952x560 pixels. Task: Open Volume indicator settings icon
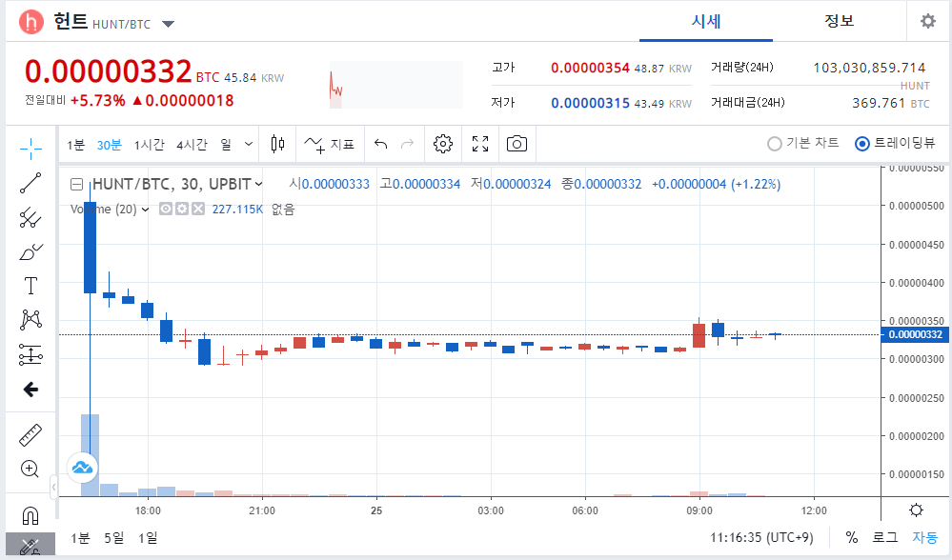pyautogui.click(x=181, y=209)
